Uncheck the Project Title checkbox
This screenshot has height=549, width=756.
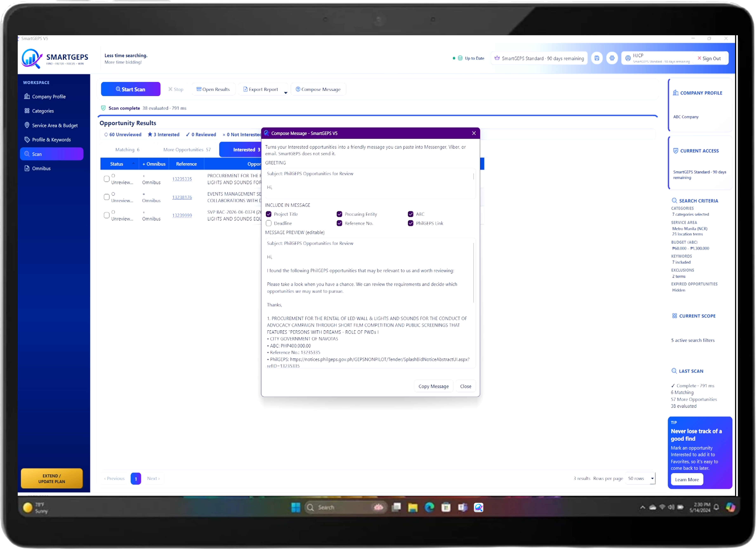click(x=268, y=214)
